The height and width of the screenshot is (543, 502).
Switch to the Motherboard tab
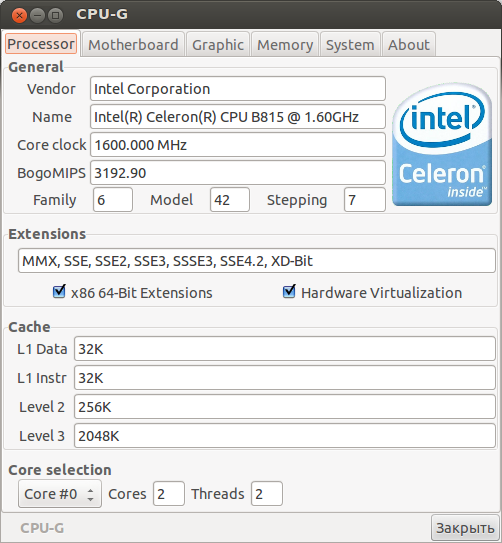click(x=133, y=45)
